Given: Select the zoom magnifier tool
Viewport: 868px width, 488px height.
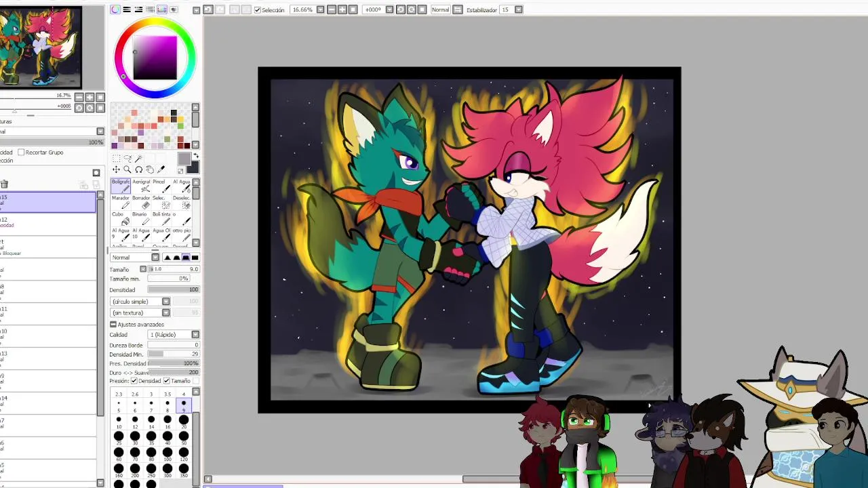Looking at the screenshot, I should (127, 169).
